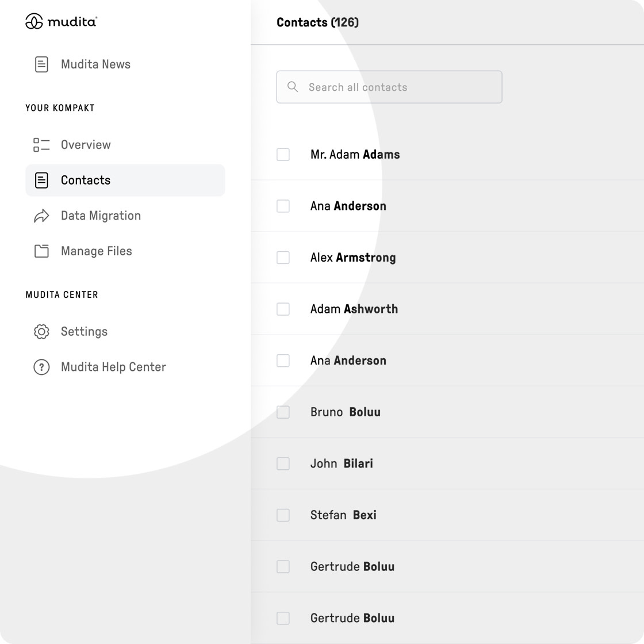Open Settings gear icon
644x644 pixels.
click(x=41, y=331)
